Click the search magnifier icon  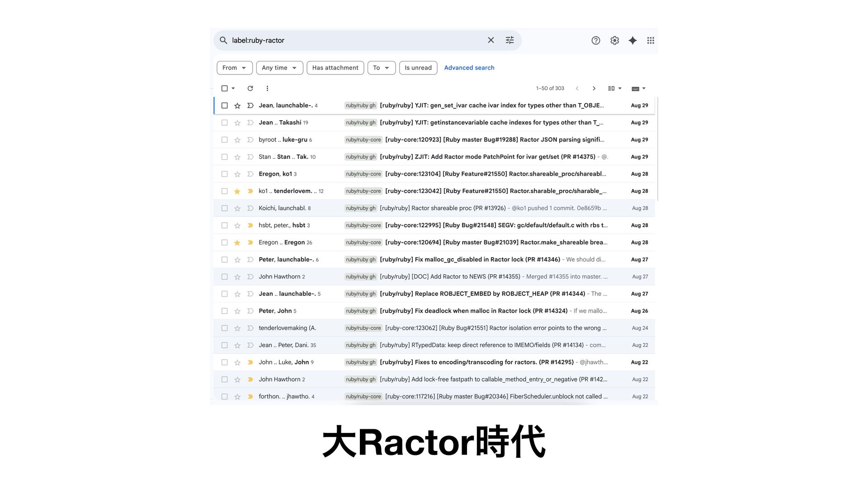(223, 40)
